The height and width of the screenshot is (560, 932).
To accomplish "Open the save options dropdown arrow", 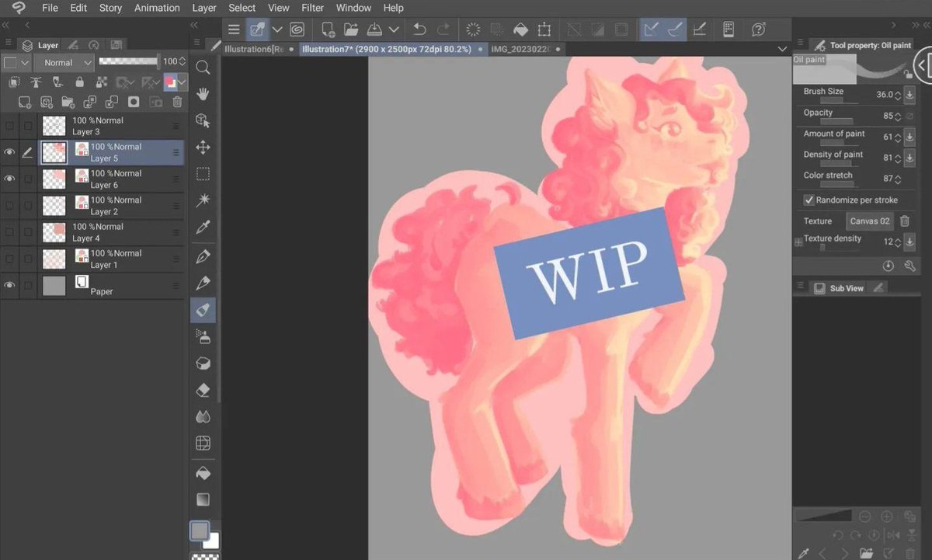I will click(394, 30).
